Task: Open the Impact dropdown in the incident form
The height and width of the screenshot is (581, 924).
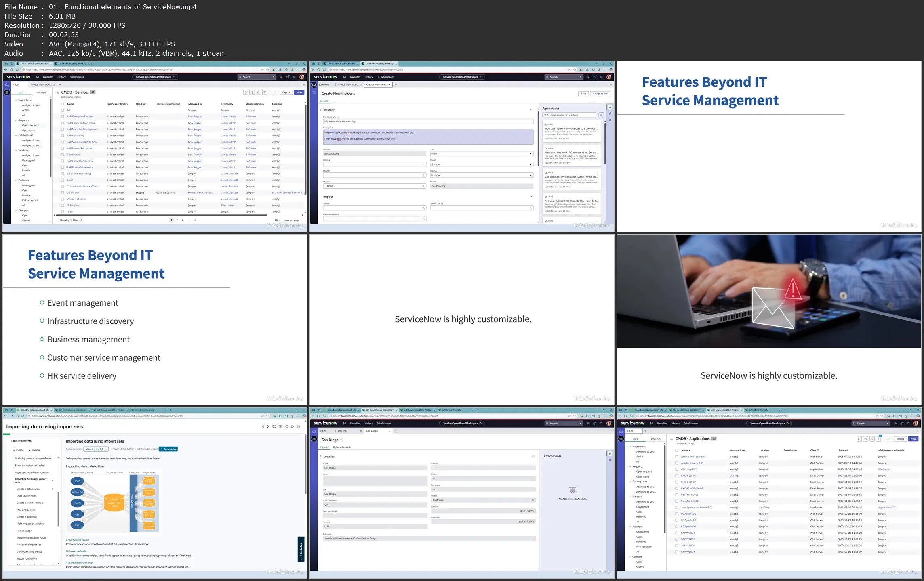Action: coord(482,164)
